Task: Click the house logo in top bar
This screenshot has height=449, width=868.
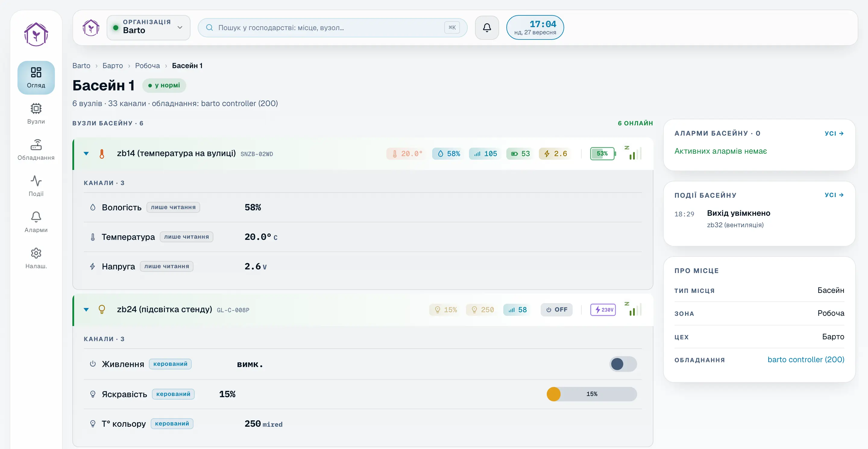Action: pos(91,28)
